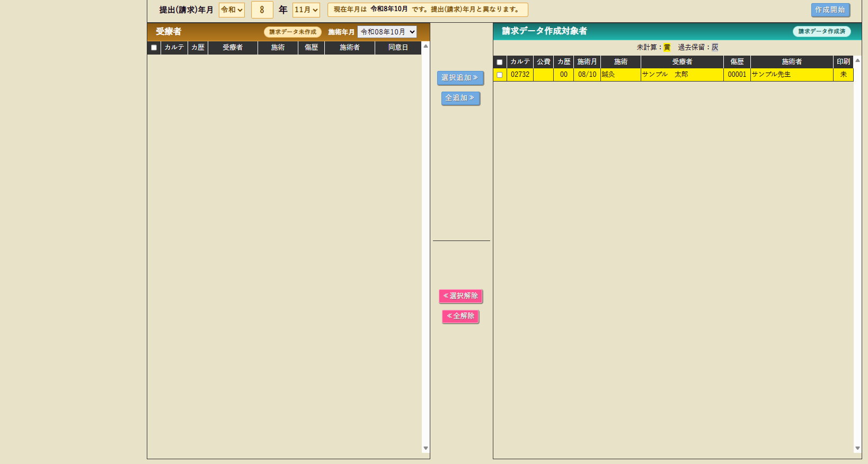The width and height of the screenshot is (868, 464).
Task: Open the 11月 month dropdown
Action: click(306, 10)
